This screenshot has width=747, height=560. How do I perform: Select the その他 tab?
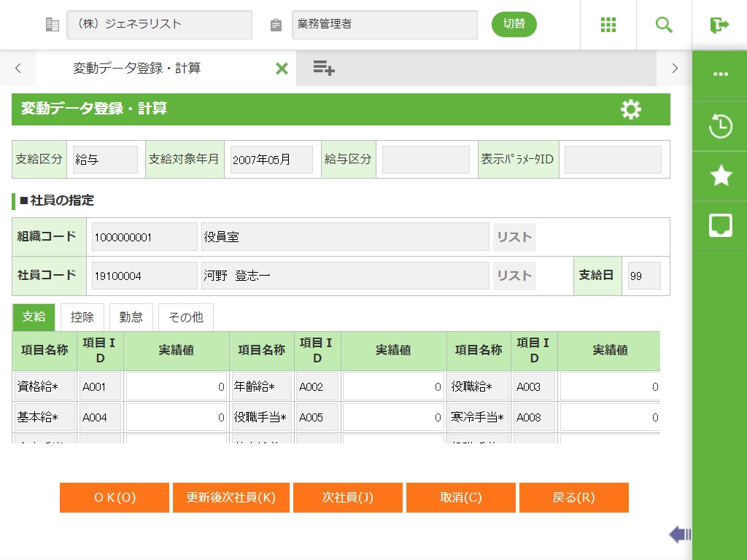[x=185, y=317]
